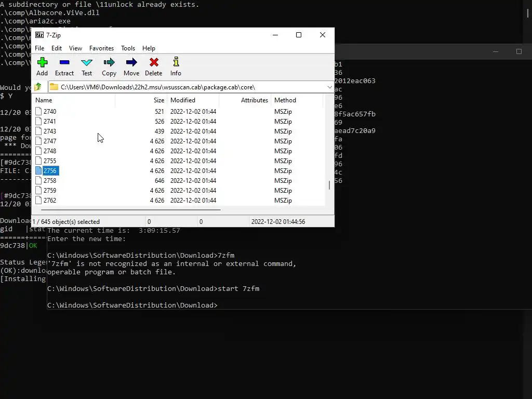Open the Help menu

tap(149, 48)
